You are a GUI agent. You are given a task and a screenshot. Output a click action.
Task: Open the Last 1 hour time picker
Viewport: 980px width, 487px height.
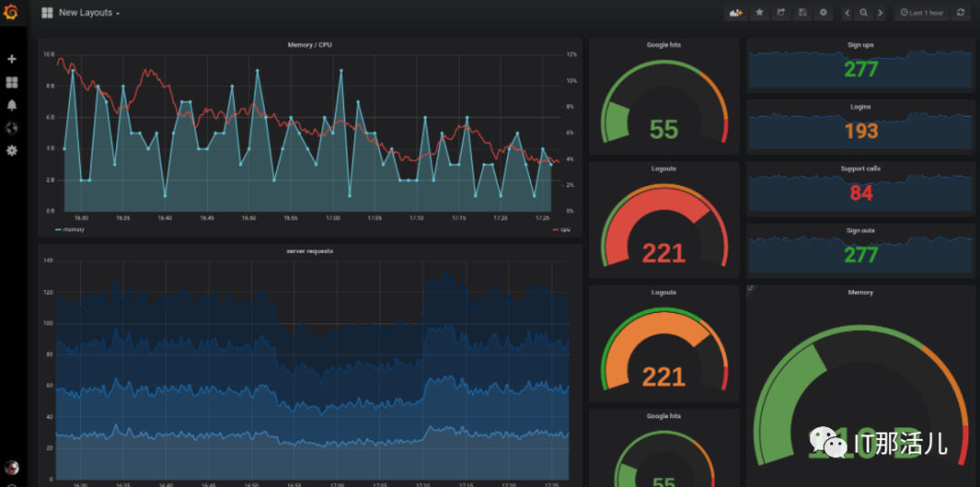click(922, 13)
